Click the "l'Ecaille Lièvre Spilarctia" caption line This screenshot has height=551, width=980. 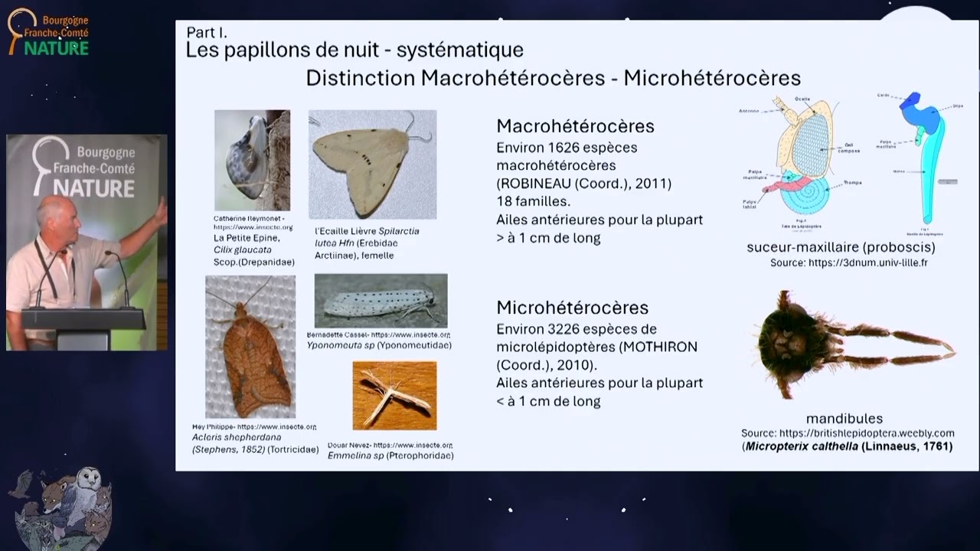pos(367,231)
